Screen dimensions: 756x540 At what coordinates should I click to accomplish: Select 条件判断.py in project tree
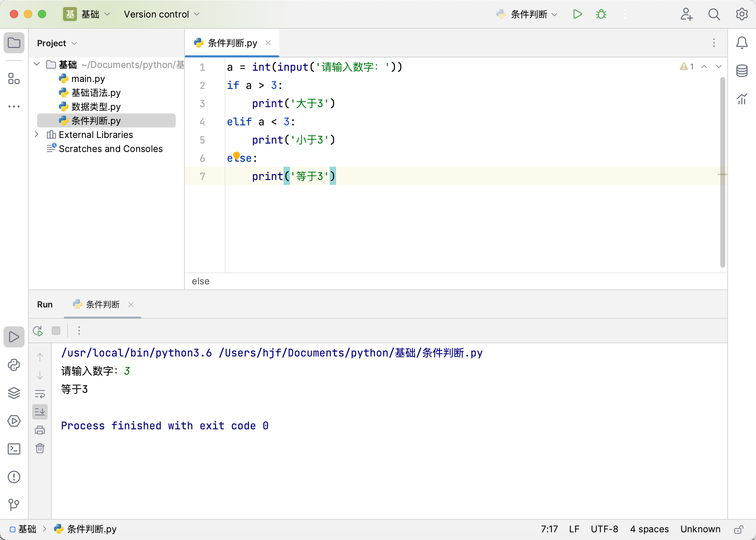pyautogui.click(x=106, y=120)
